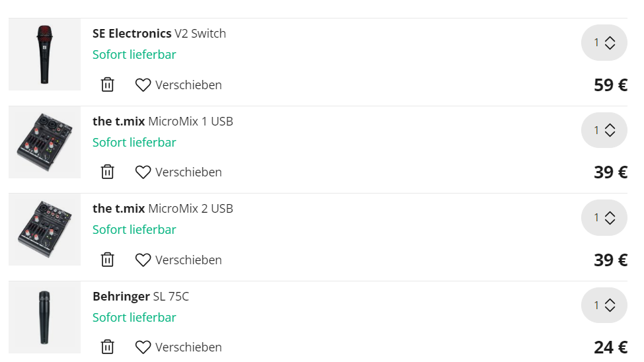Click heart icon for Behringer SL 75C

coord(143,347)
